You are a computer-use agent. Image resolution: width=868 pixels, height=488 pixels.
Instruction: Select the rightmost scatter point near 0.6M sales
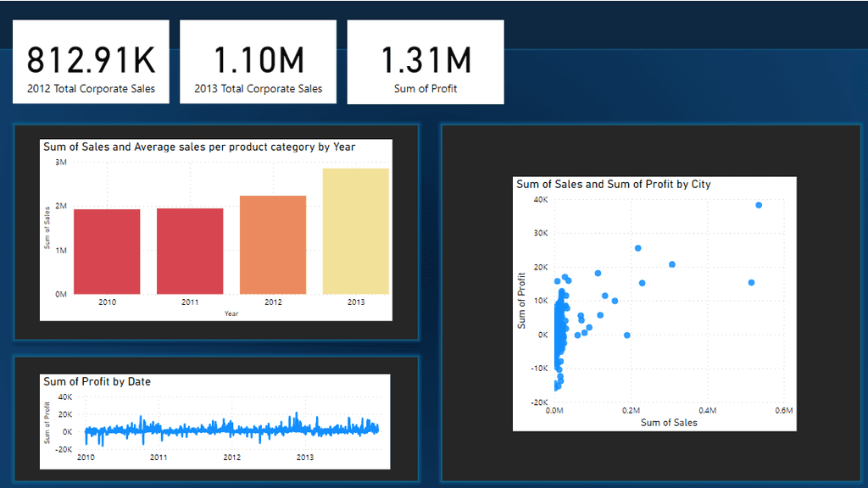(752, 282)
